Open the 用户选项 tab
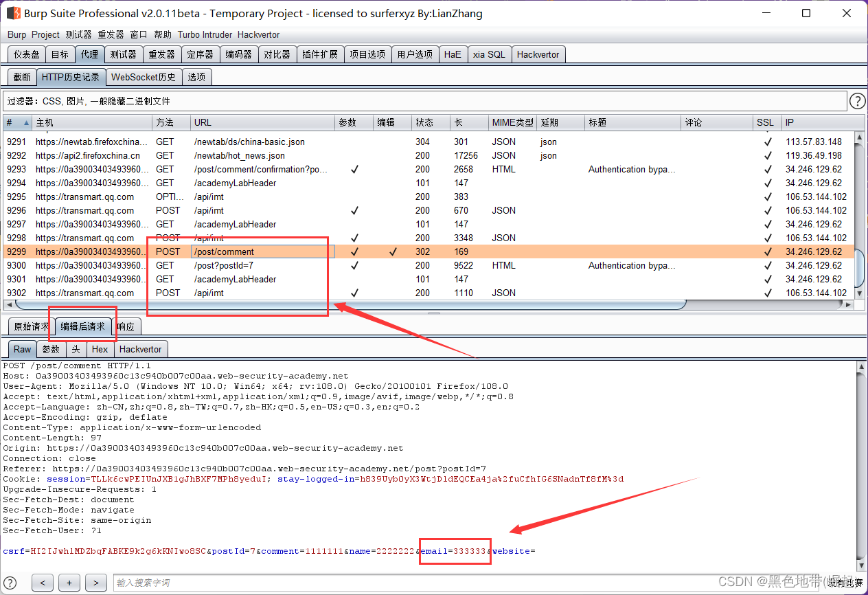 pyautogui.click(x=415, y=54)
